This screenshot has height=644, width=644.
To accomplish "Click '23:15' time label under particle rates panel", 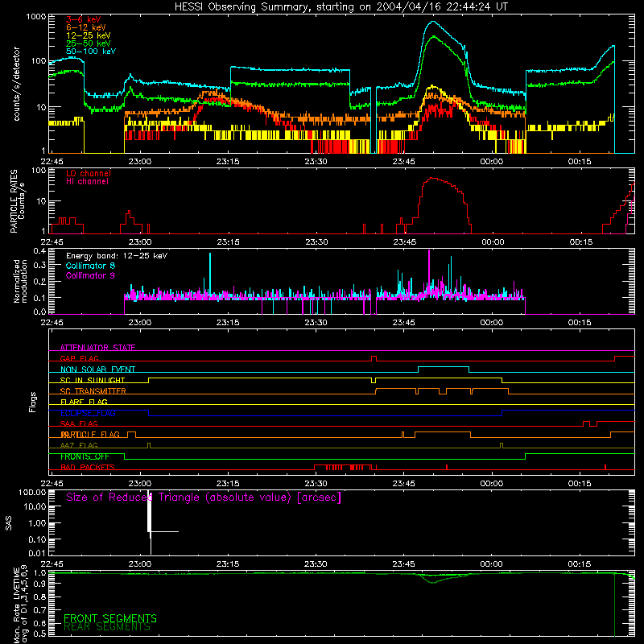I will [x=228, y=242].
